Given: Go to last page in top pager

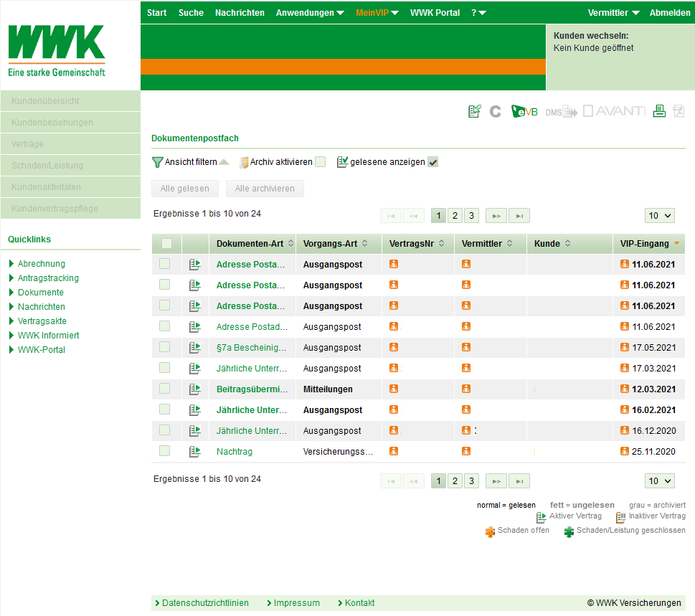Looking at the screenshot, I should click(519, 216).
